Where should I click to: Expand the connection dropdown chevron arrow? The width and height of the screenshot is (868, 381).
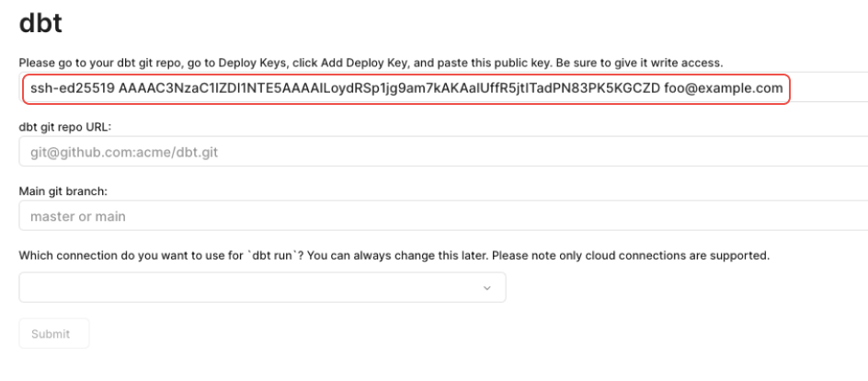coord(487,288)
